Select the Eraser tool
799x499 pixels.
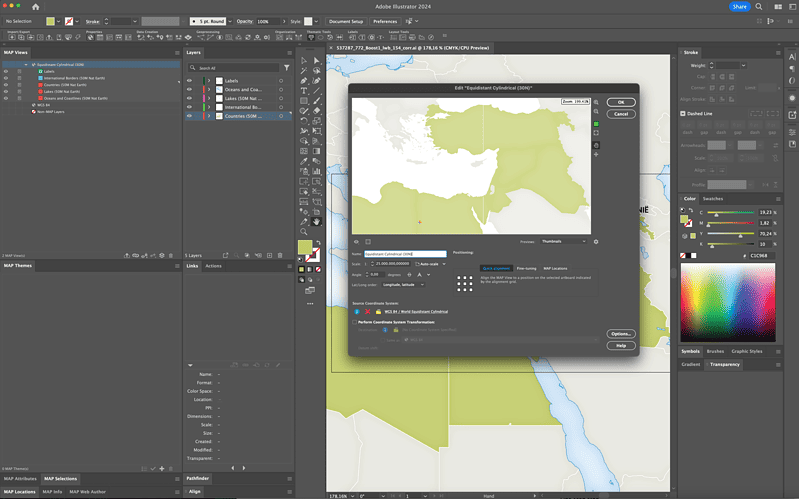(x=316, y=111)
